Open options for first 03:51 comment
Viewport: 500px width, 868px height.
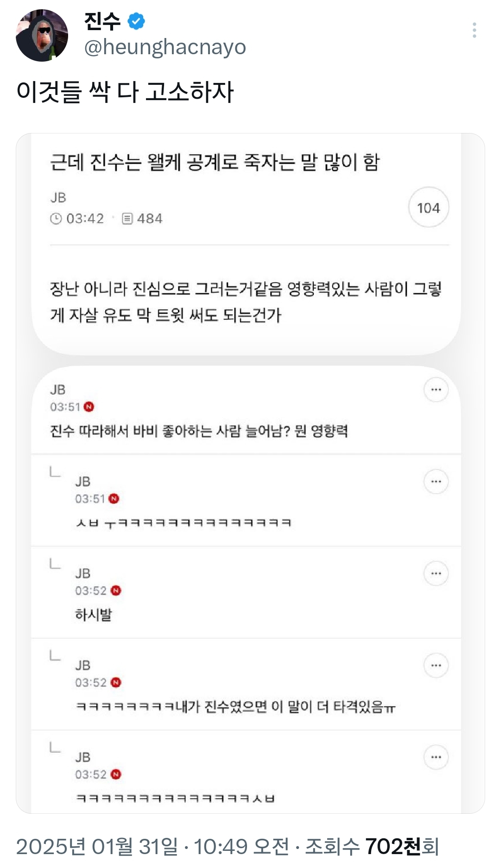tap(436, 390)
